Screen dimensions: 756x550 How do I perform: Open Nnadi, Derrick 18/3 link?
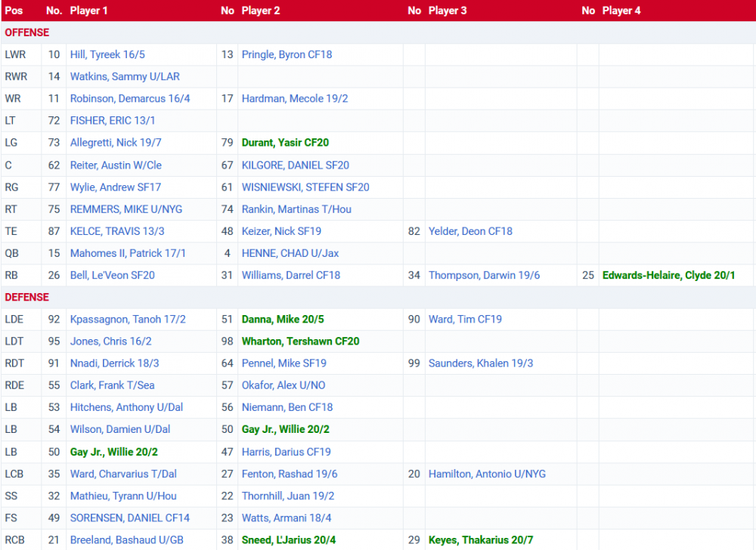[115, 363]
